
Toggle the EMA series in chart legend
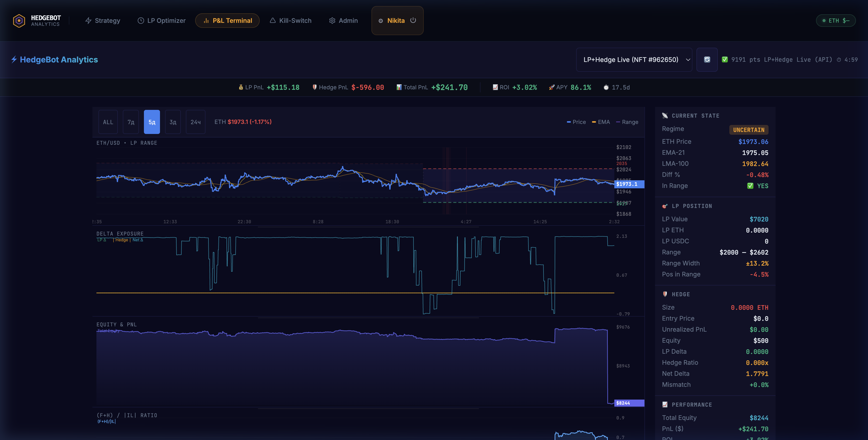click(601, 122)
